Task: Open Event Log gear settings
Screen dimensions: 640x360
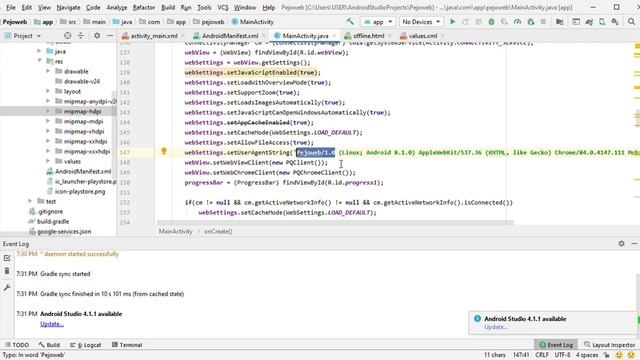Action: coord(621,244)
